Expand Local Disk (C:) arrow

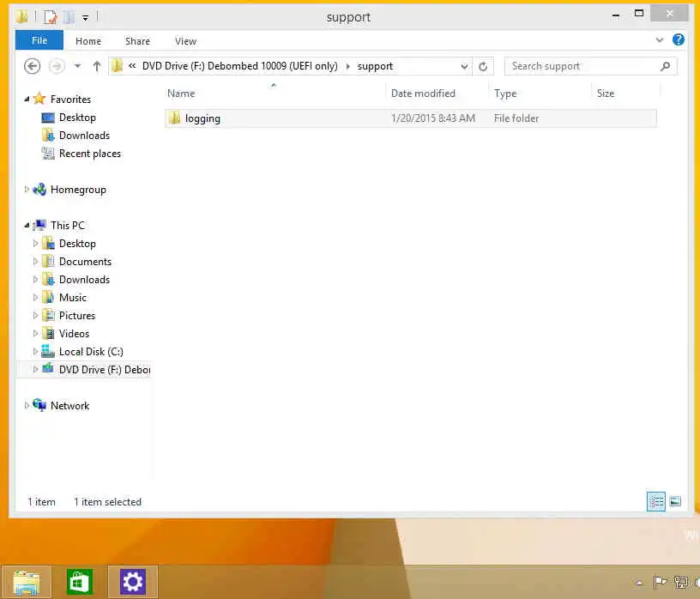pyautogui.click(x=36, y=352)
